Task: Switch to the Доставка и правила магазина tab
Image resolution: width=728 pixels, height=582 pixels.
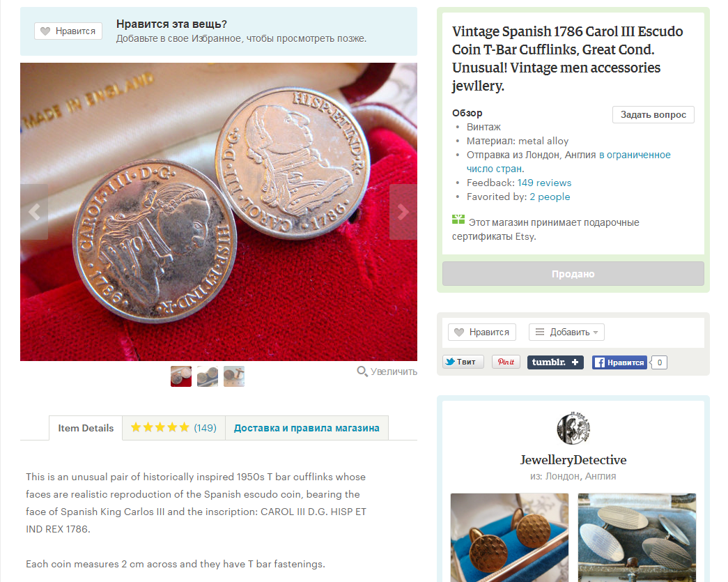Action: click(307, 428)
